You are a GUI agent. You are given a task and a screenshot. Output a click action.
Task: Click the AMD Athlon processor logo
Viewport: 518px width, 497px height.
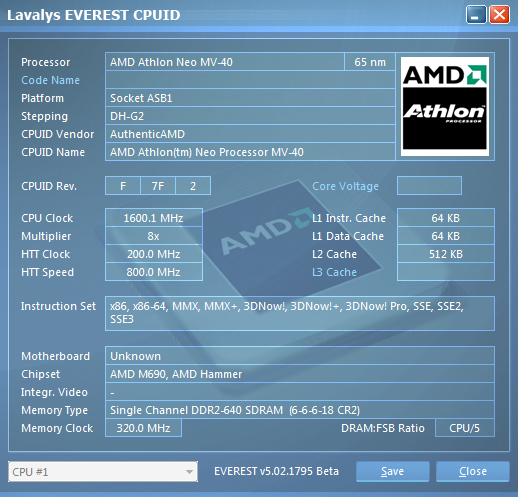(445, 106)
